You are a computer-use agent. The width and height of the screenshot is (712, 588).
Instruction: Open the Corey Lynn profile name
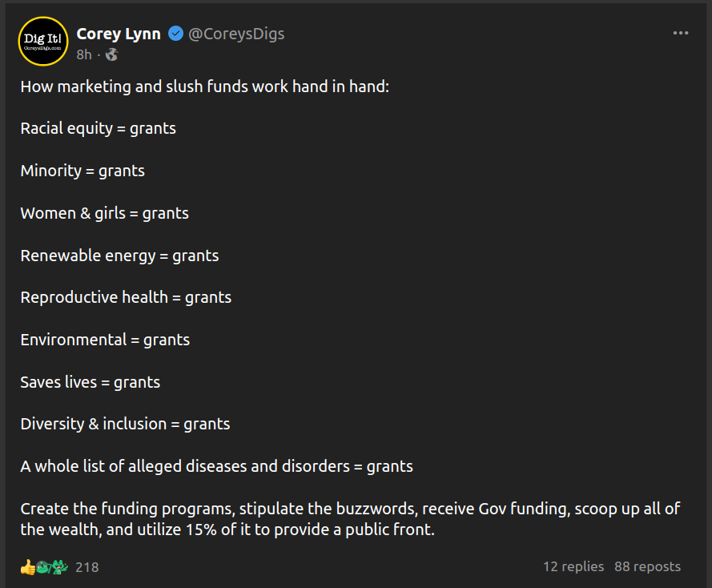119,34
